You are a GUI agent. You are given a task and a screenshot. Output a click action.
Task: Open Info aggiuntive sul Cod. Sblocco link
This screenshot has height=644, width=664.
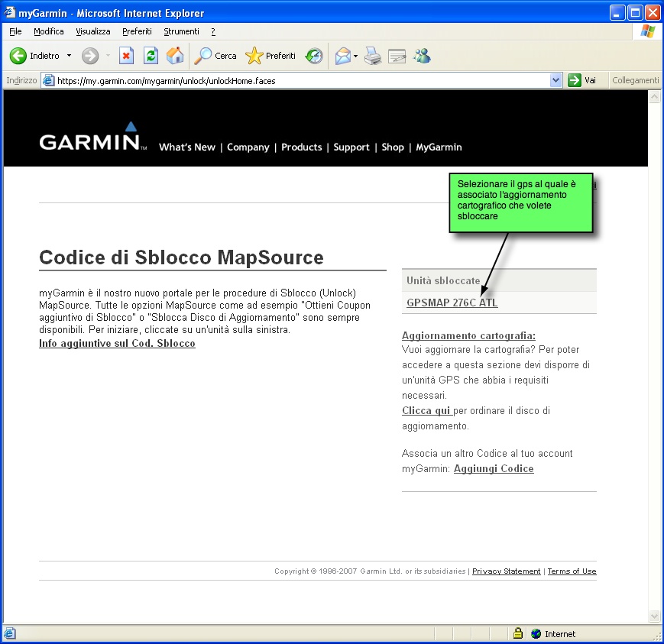click(x=117, y=344)
